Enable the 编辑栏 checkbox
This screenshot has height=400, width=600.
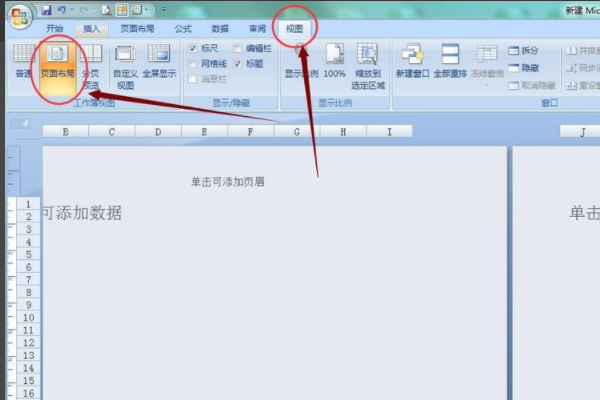pos(237,48)
